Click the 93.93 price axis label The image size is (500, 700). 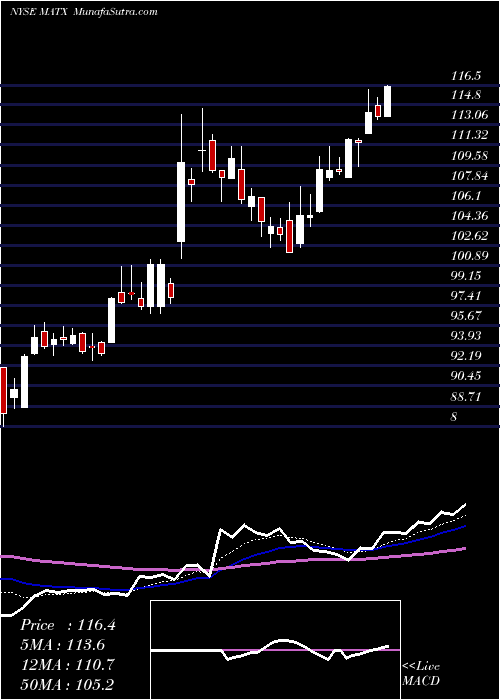(466, 336)
